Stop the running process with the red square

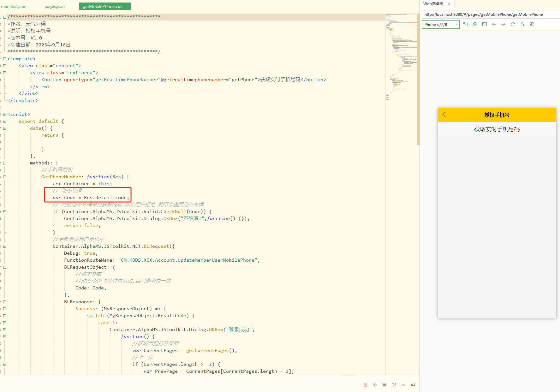tap(384, 385)
